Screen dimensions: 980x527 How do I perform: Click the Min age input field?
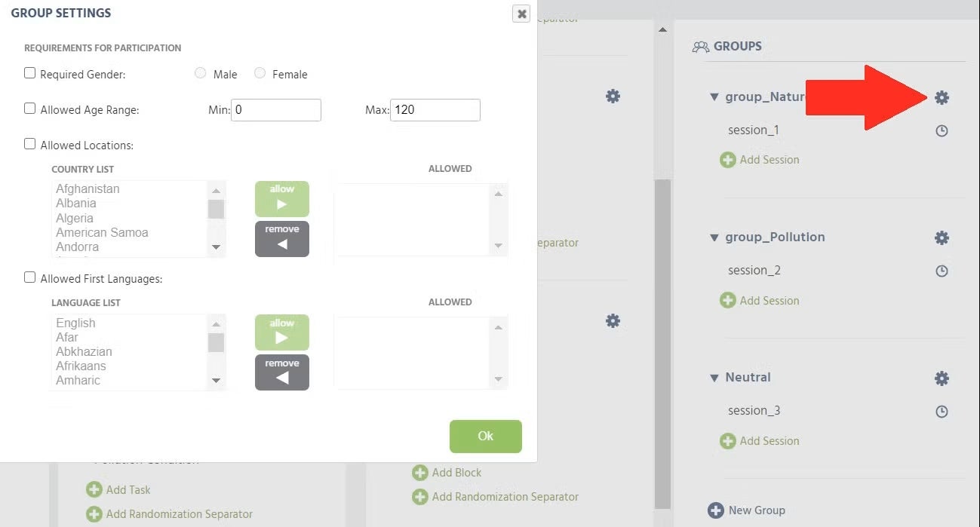pos(276,109)
